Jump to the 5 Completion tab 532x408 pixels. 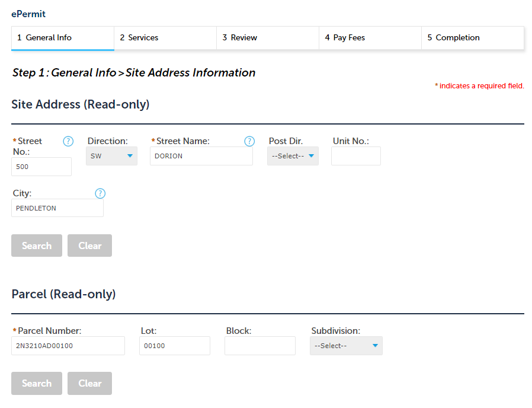472,38
